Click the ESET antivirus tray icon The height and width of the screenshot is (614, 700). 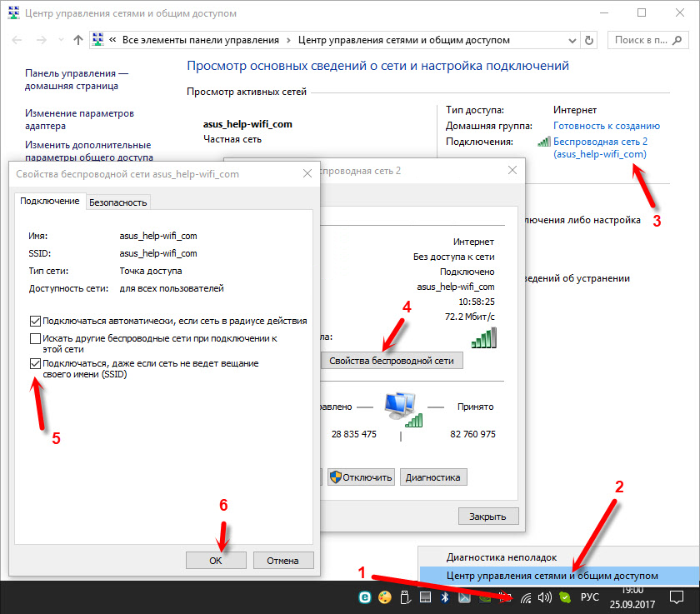point(365,597)
